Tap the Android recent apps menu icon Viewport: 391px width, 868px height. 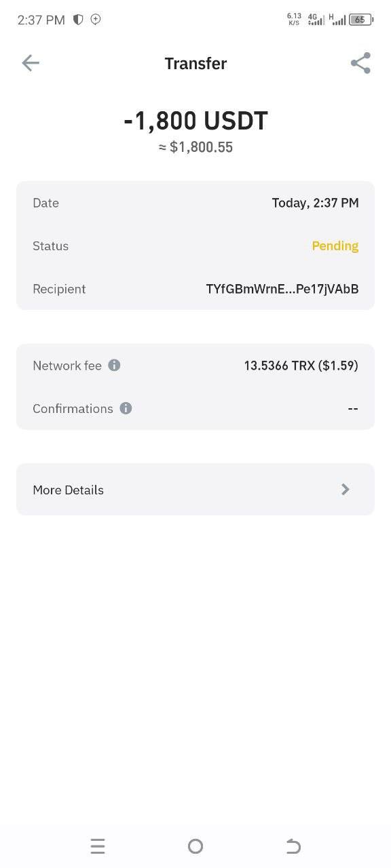pyautogui.click(x=98, y=846)
